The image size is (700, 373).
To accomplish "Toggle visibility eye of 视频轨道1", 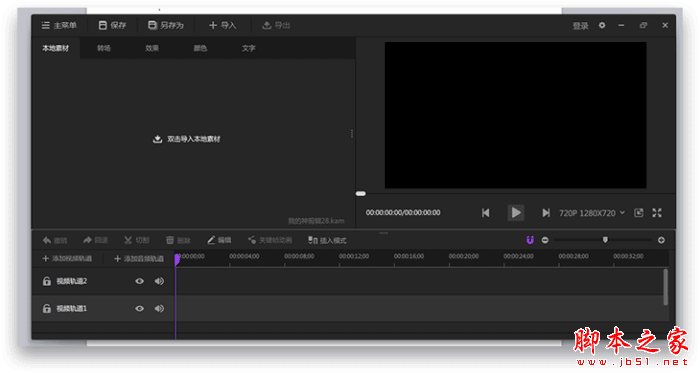I will [x=139, y=308].
